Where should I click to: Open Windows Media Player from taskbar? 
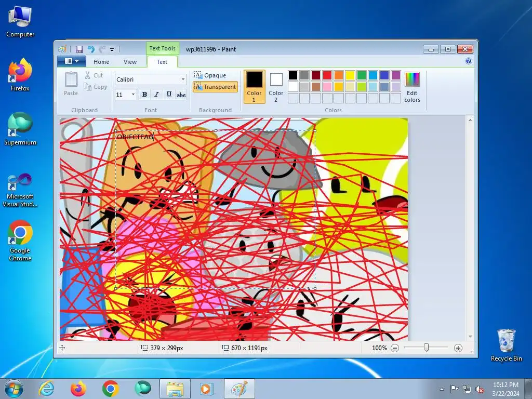[x=207, y=389]
